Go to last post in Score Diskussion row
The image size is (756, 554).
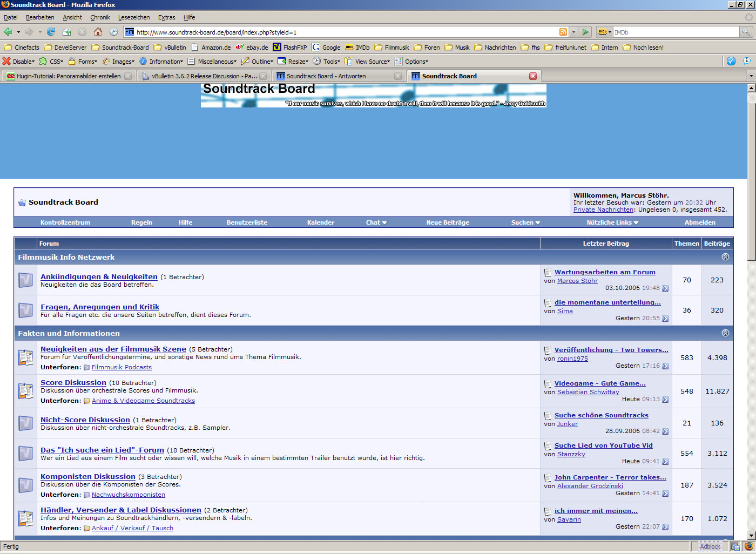coord(665,400)
